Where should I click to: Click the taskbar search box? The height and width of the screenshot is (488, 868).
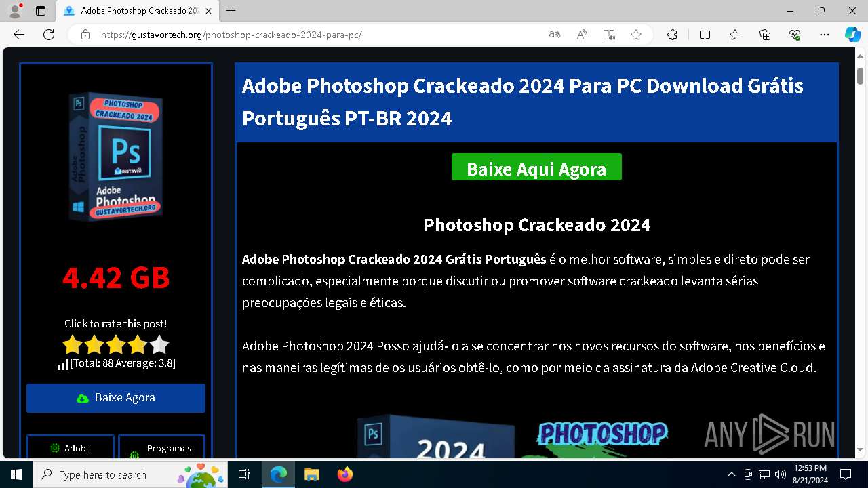[130, 474]
